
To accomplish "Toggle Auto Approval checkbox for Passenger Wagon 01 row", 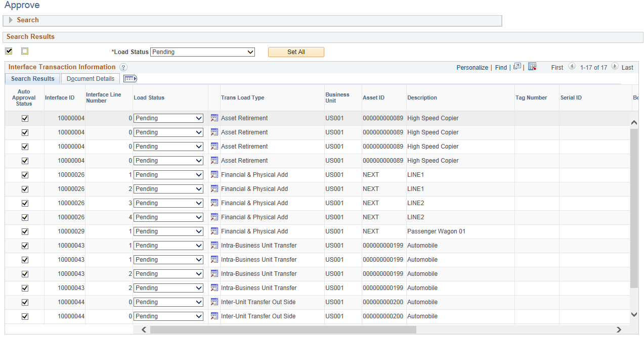I will coord(25,231).
